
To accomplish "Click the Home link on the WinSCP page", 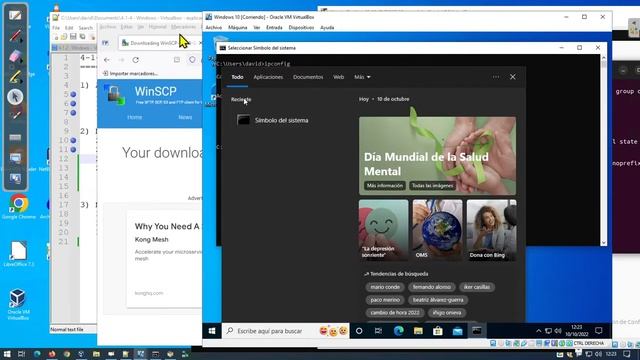I will [x=134, y=117].
